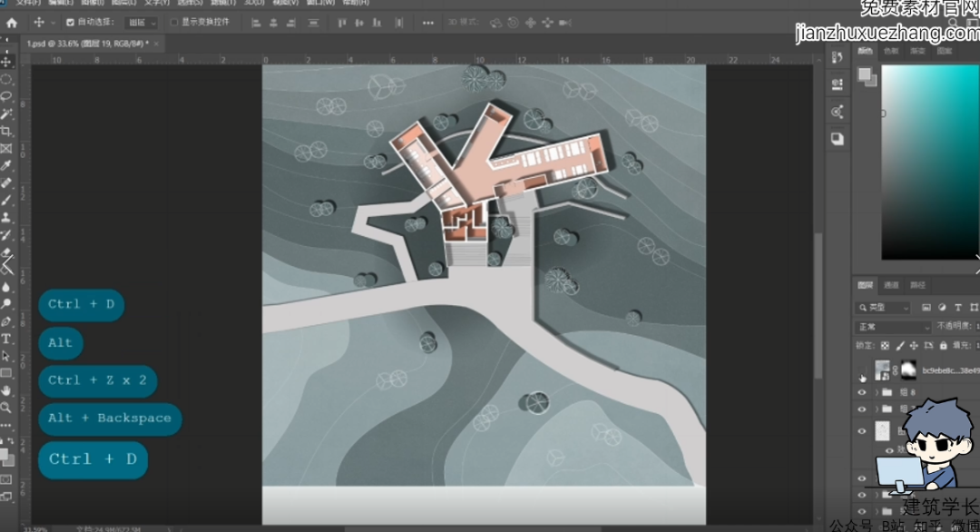Screen dimensions: 980x532
Task: Filter layers by text type
Action: pos(957,308)
